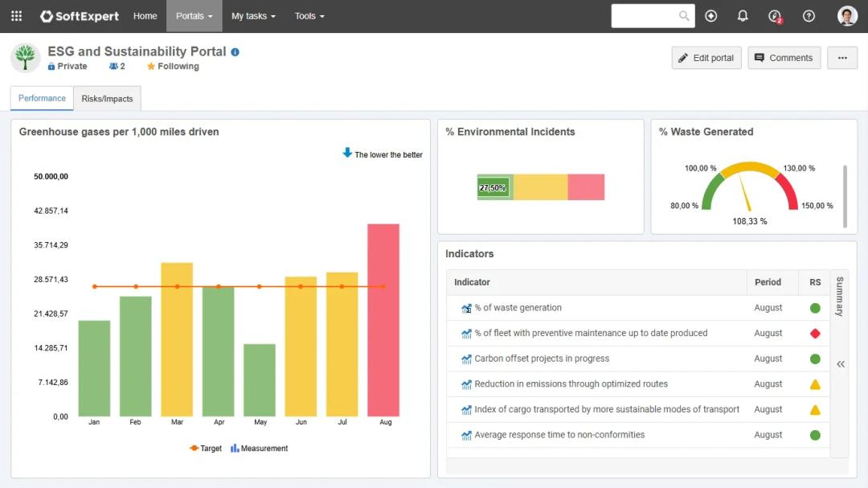Toggle Measurement series in chart legend

[x=259, y=449]
